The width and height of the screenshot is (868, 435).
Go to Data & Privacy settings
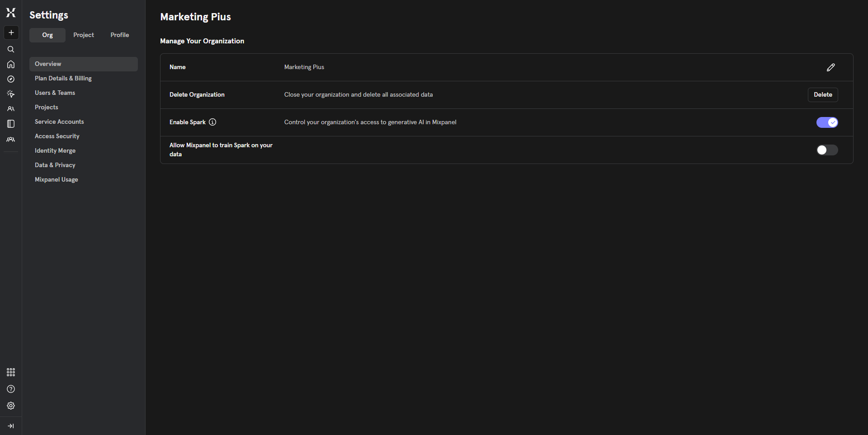[55, 165]
